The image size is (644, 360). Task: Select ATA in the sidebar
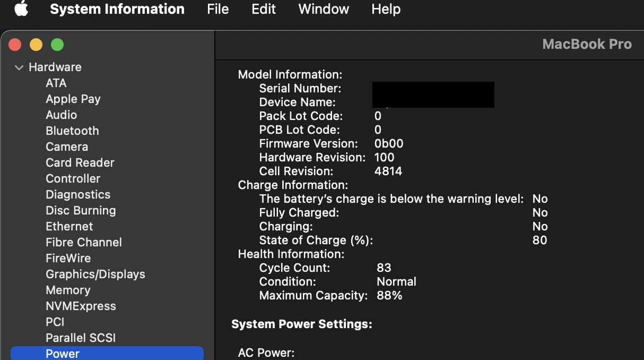tap(56, 83)
